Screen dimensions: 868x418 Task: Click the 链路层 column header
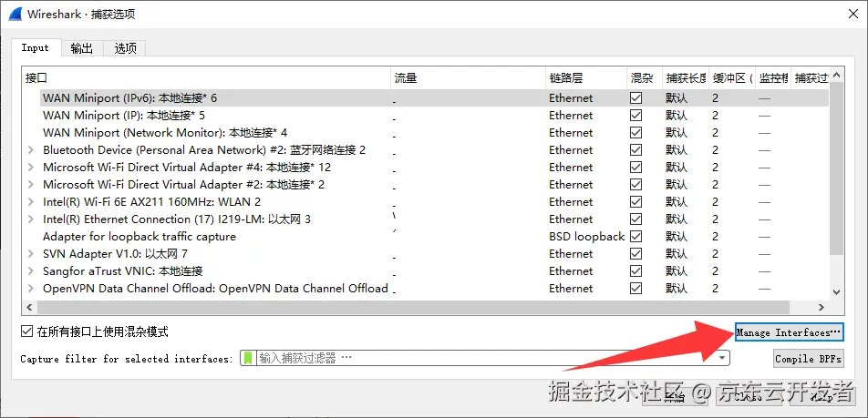tap(586, 78)
